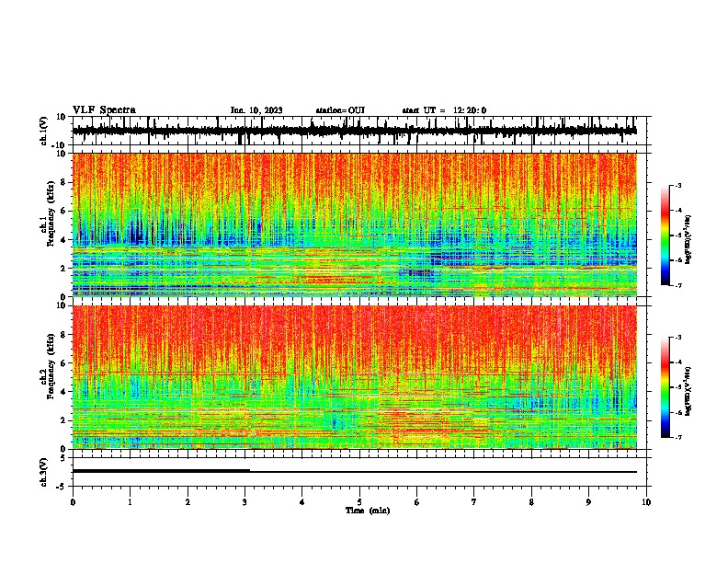Click time axis tick label "5"
Viewport: 728px width, 563px height.
[359, 502]
